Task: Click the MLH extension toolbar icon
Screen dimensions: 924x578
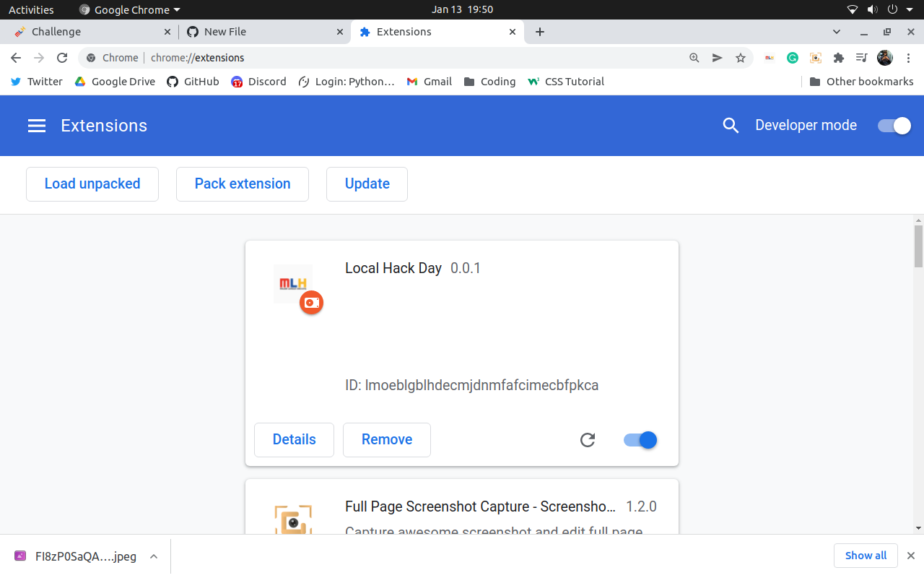Action: pos(770,58)
